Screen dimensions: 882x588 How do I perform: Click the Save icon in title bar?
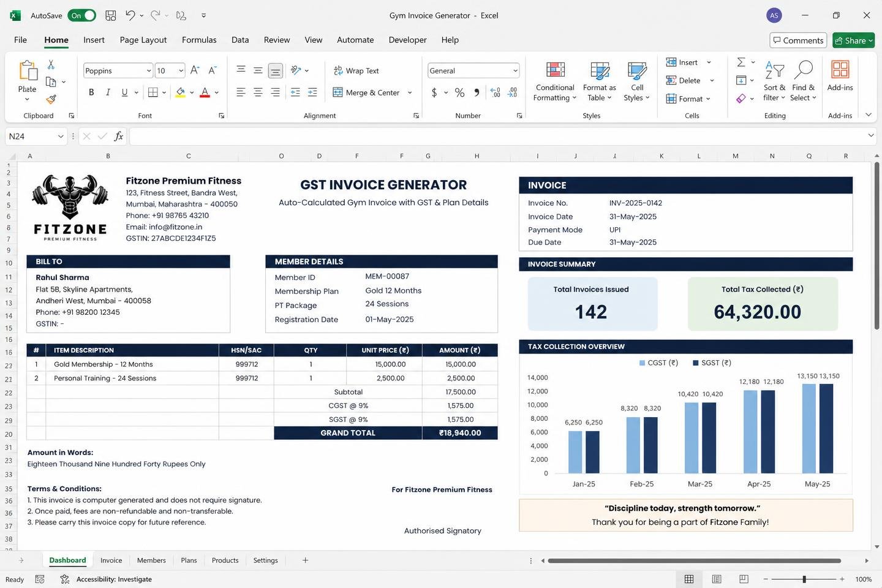111,15
